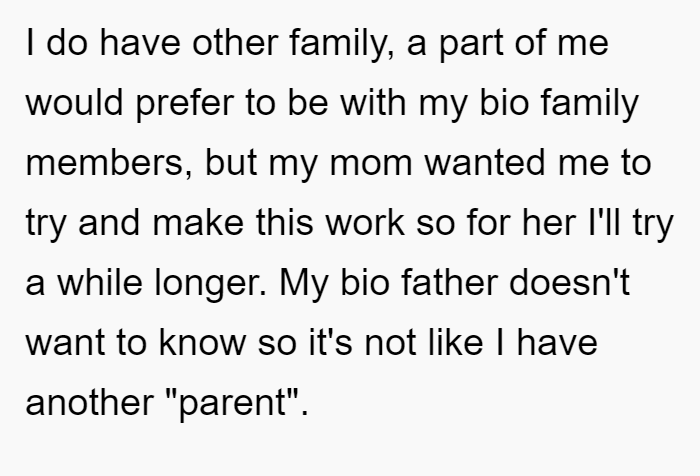Place cursor on the word "would"

coord(74,103)
